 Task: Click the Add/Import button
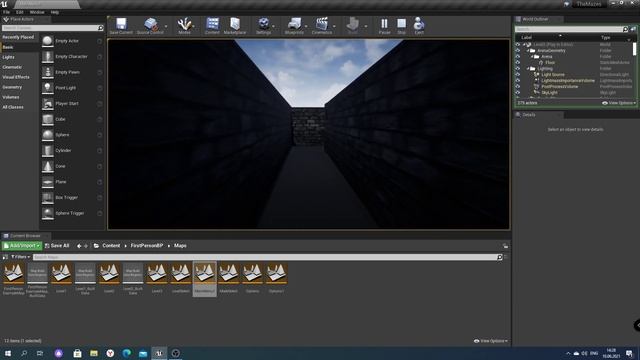coord(22,246)
